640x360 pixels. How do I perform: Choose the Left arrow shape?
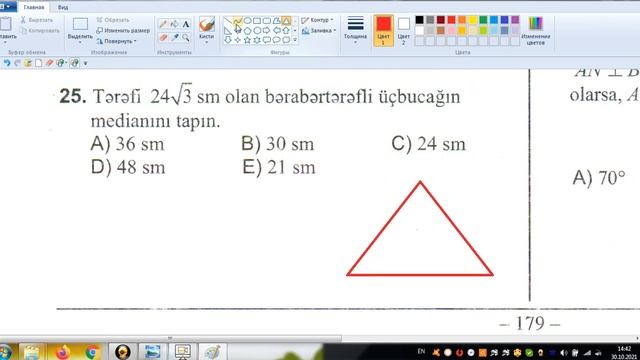pyautogui.click(x=277, y=31)
